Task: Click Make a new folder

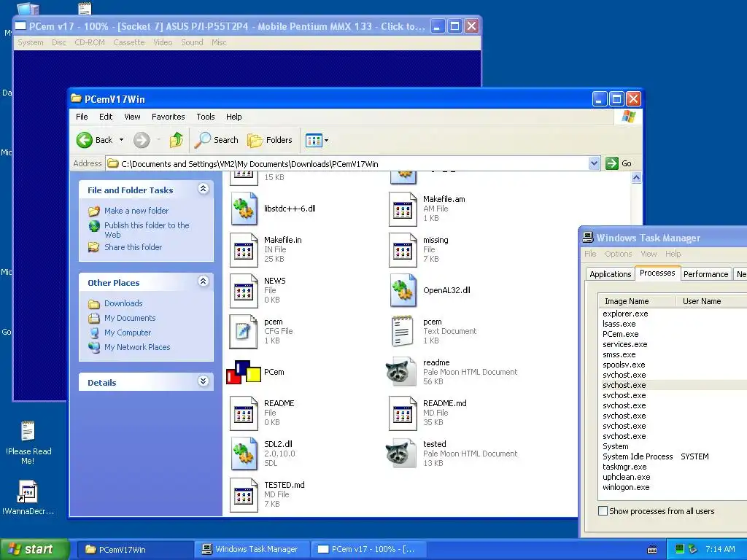Action: (136, 211)
